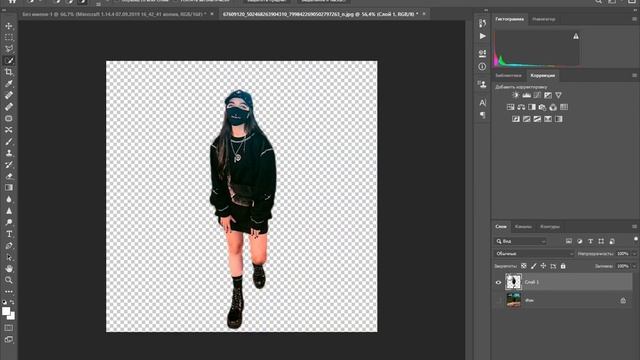640x360 pixels.
Task: Filter layers by pixel layers
Action: click(569, 241)
